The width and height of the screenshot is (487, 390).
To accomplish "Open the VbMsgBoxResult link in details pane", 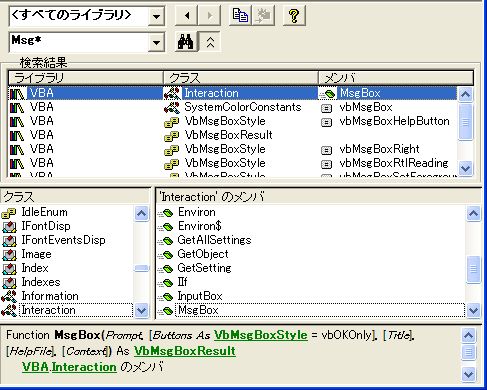I will coord(185,351).
